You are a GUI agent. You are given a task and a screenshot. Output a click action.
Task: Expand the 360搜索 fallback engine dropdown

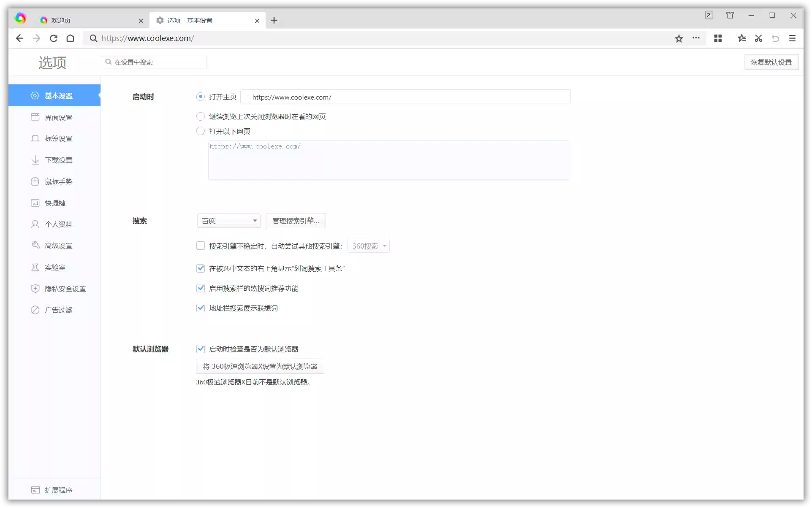tap(368, 246)
